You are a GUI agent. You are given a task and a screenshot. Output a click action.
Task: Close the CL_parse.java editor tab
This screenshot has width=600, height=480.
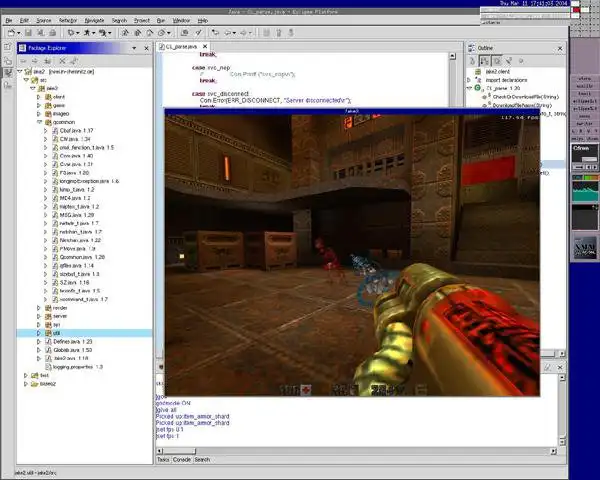click(x=205, y=46)
